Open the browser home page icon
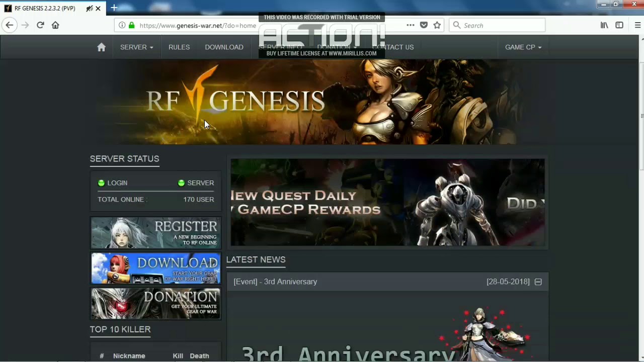 point(55,25)
